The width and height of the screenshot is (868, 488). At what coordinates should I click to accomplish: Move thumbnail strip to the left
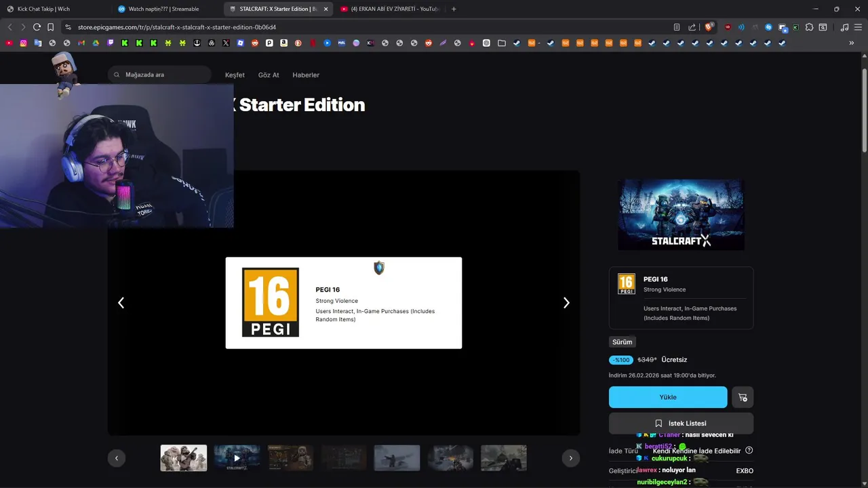[x=116, y=458]
